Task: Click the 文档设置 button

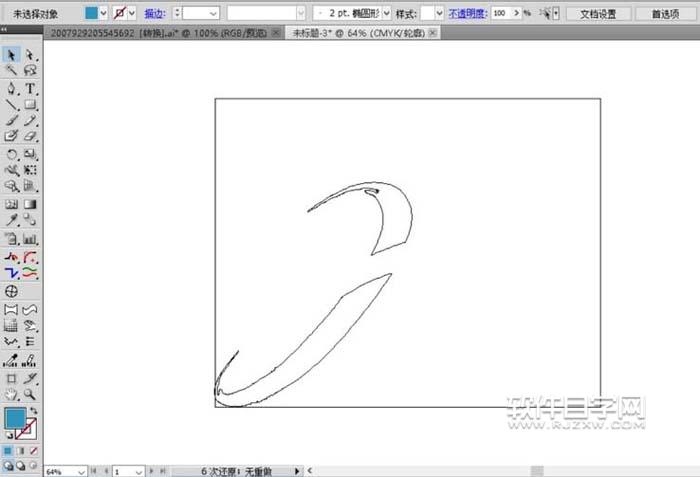Action: tap(599, 14)
